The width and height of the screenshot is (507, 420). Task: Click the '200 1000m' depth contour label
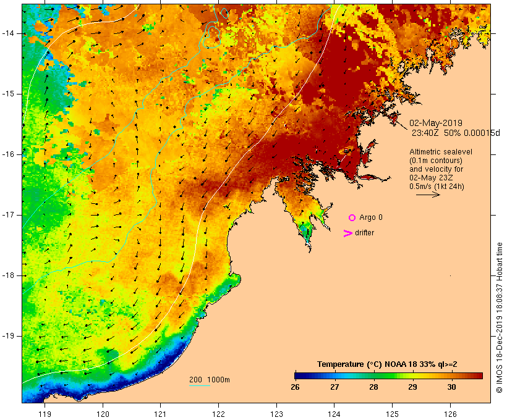pos(210,380)
